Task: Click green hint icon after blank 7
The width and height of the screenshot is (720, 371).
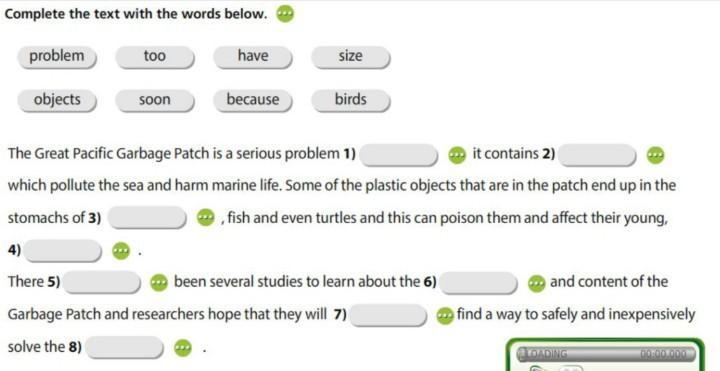Action: 444,316
